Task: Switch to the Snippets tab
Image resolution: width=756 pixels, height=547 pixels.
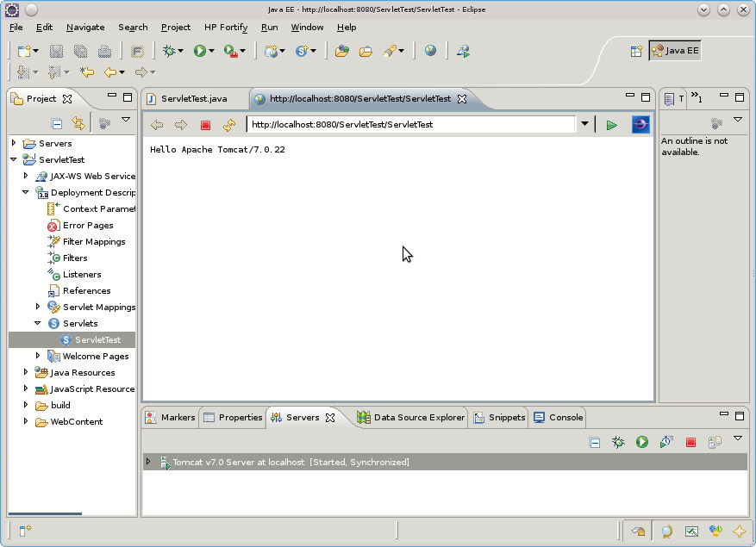Action: [500, 418]
